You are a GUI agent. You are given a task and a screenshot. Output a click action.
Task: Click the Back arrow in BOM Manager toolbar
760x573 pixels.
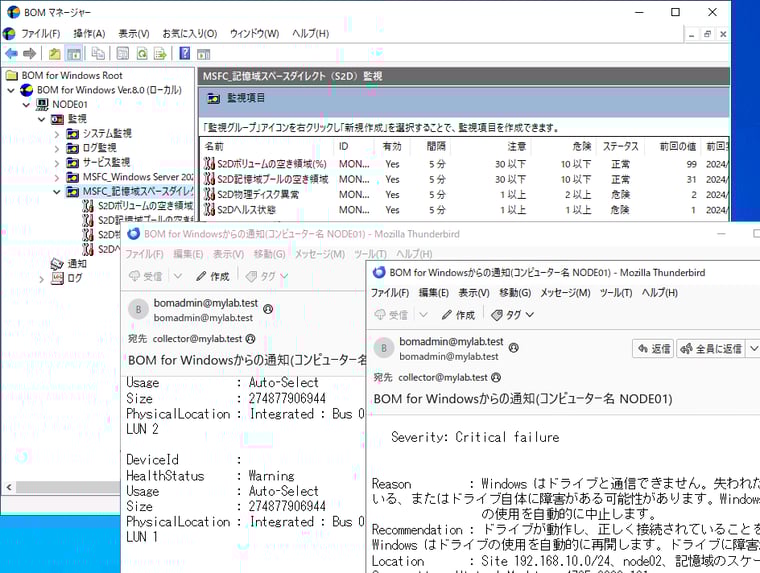point(11,53)
